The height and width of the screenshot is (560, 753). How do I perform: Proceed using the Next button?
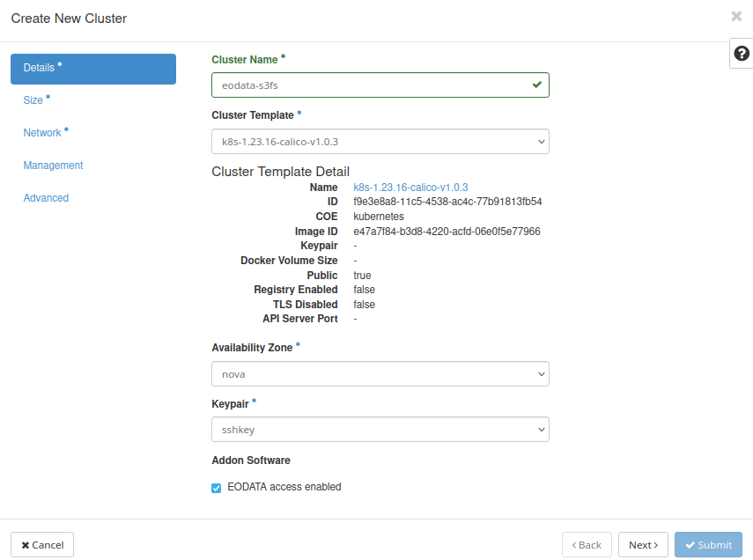point(643,544)
